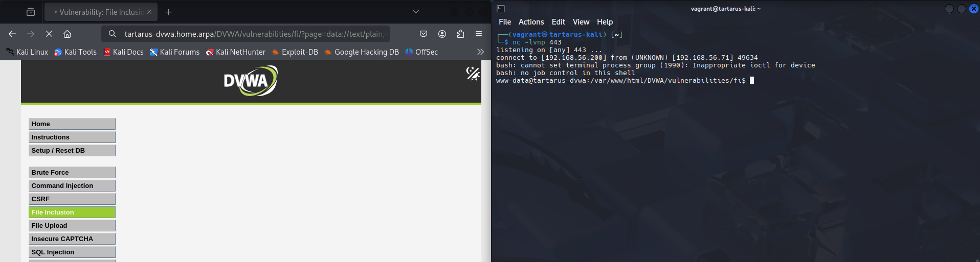The image size is (980, 262).
Task: Select the CSRF vulnerability
Action: pos(72,199)
